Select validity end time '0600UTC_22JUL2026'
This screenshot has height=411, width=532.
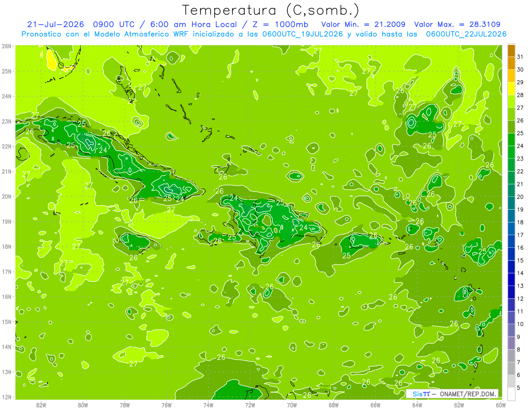point(466,34)
